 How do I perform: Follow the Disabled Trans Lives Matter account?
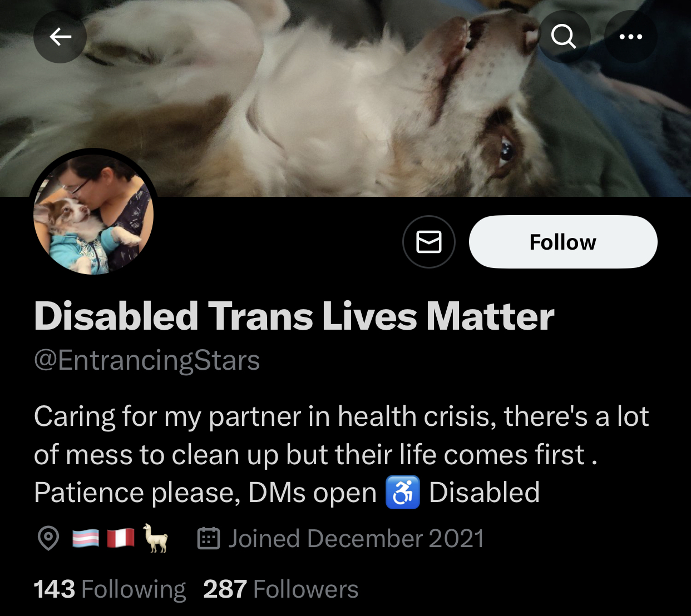point(563,242)
